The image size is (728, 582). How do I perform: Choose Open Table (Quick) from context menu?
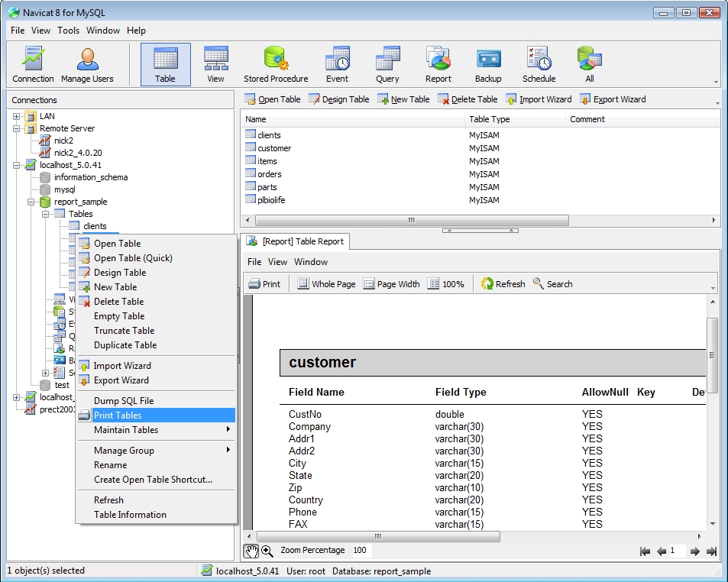[x=157, y=258]
